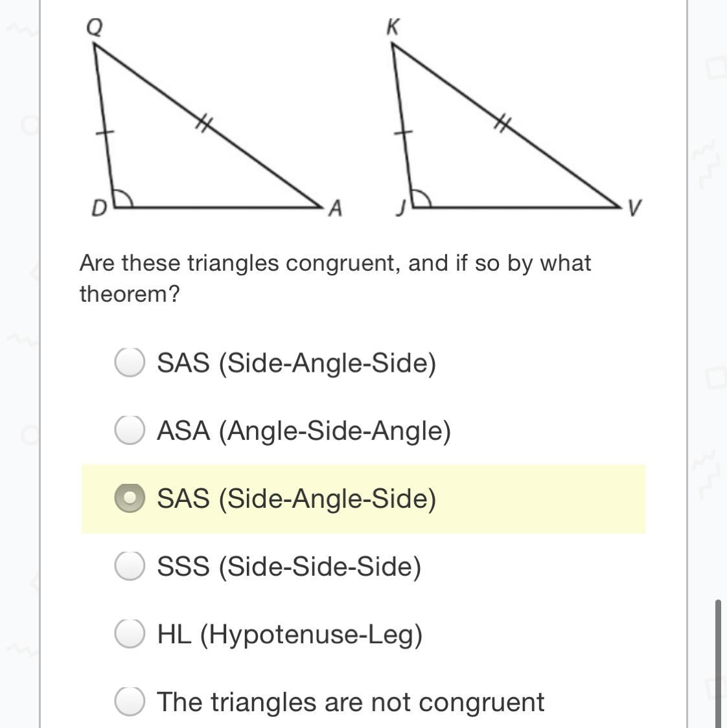Screen dimensions: 727x728
Task: Click the vertical scrollbar thumb
Action: pos(718,661)
